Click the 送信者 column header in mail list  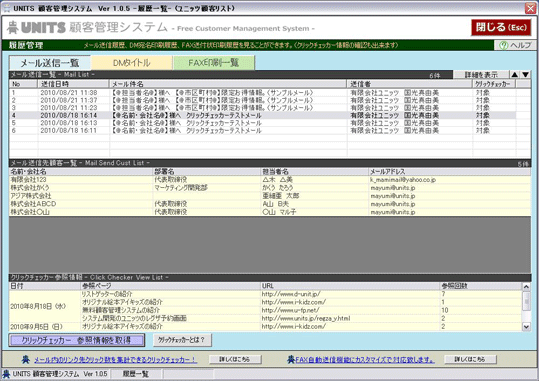click(x=410, y=84)
